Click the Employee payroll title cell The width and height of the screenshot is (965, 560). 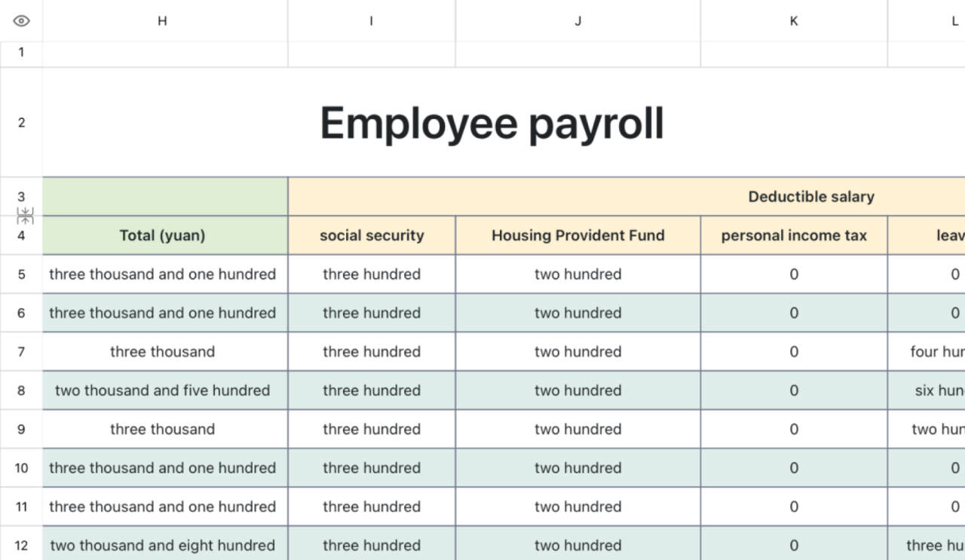pos(492,123)
